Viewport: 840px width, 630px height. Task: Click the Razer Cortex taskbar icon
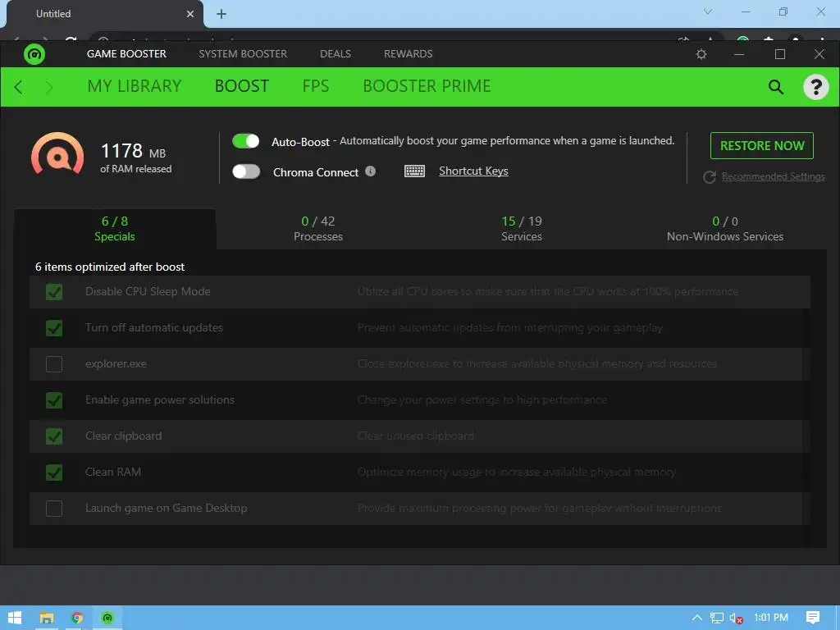pos(107,618)
